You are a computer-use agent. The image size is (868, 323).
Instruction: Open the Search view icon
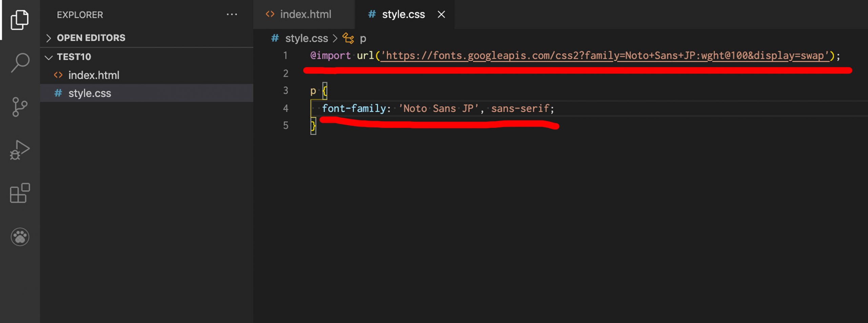coord(20,63)
